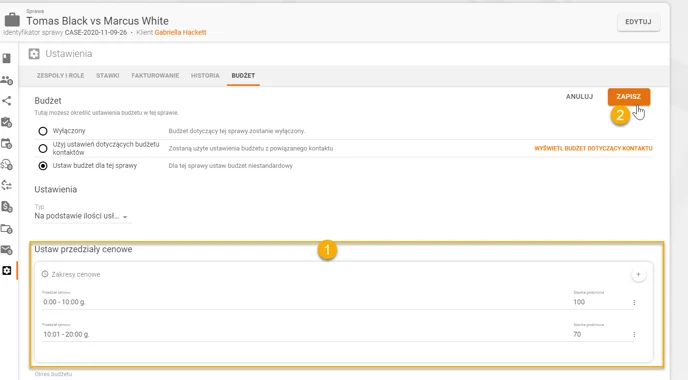Click the Okres budżetu label
Viewport: 688px width, 380px height.
[x=53, y=374]
